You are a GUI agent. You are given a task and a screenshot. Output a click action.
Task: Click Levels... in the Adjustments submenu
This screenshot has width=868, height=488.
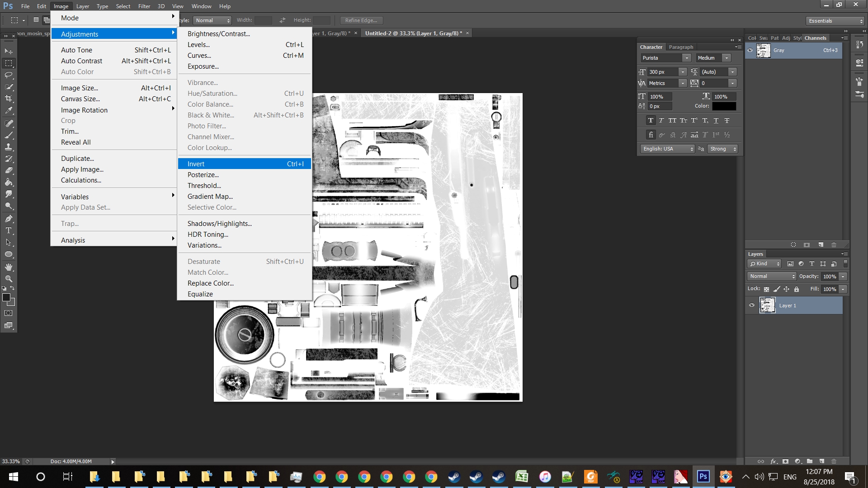[199, 45]
